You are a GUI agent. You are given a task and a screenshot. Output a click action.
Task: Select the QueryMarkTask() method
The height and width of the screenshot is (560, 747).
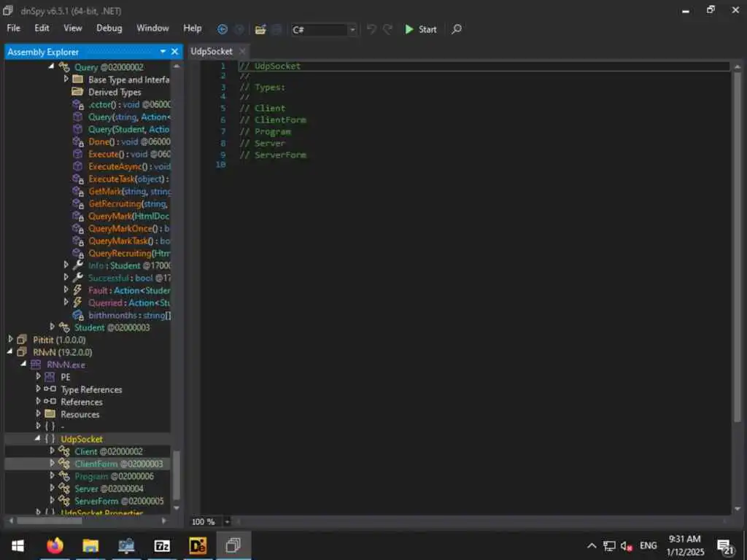[129, 241]
